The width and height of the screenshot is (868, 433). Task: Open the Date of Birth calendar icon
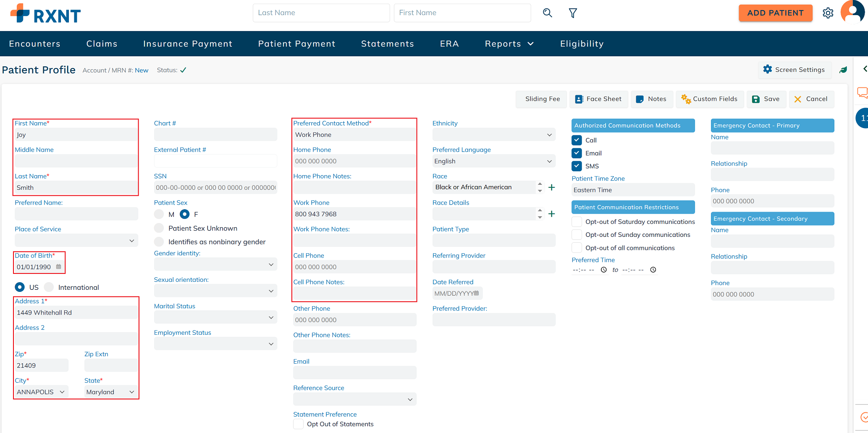pyautogui.click(x=59, y=267)
